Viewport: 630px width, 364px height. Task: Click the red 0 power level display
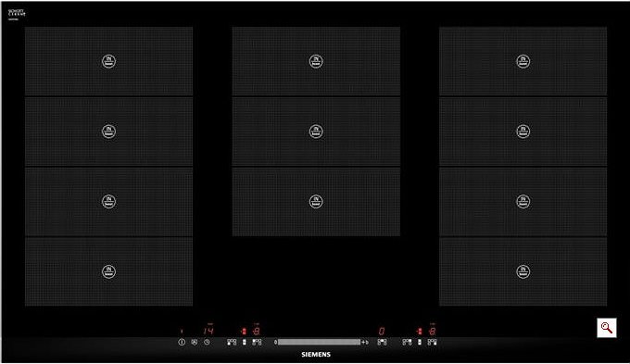tap(382, 331)
